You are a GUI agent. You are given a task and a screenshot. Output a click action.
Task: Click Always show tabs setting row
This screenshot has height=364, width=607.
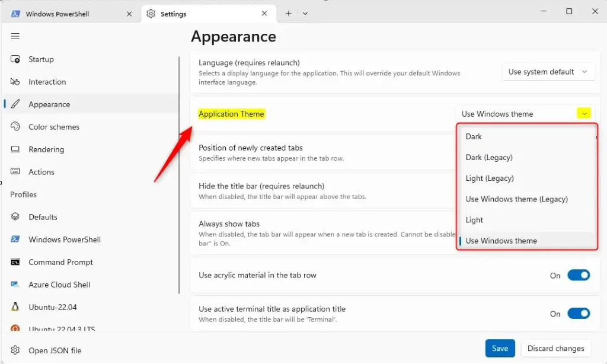click(x=323, y=233)
